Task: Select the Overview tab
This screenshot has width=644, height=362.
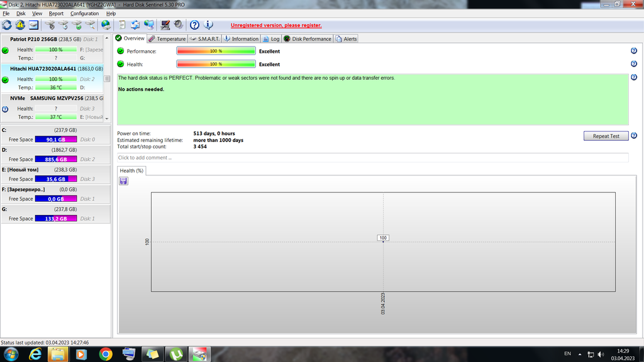Action: point(130,38)
